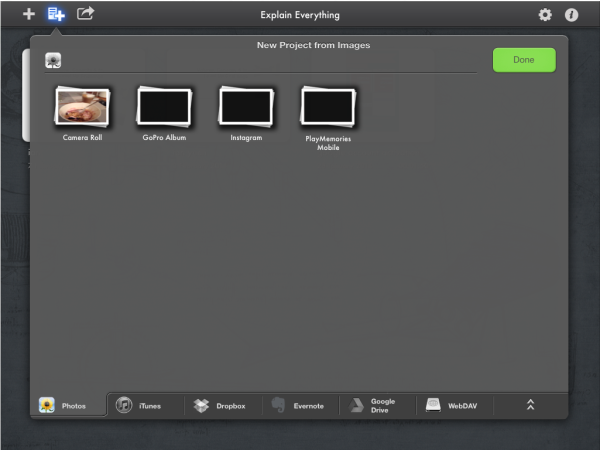This screenshot has height=450, width=600.
Task: Select the Photos source tab
Action: (x=68, y=405)
